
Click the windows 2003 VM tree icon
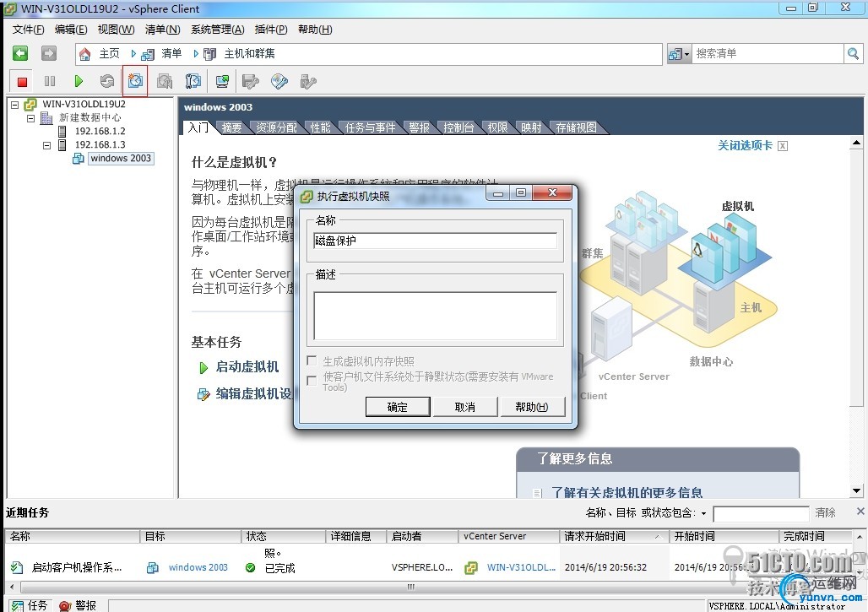(x=78, y=159)
